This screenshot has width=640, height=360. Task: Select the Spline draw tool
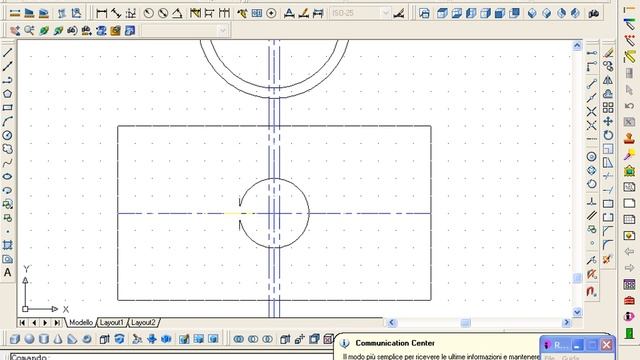7,163
